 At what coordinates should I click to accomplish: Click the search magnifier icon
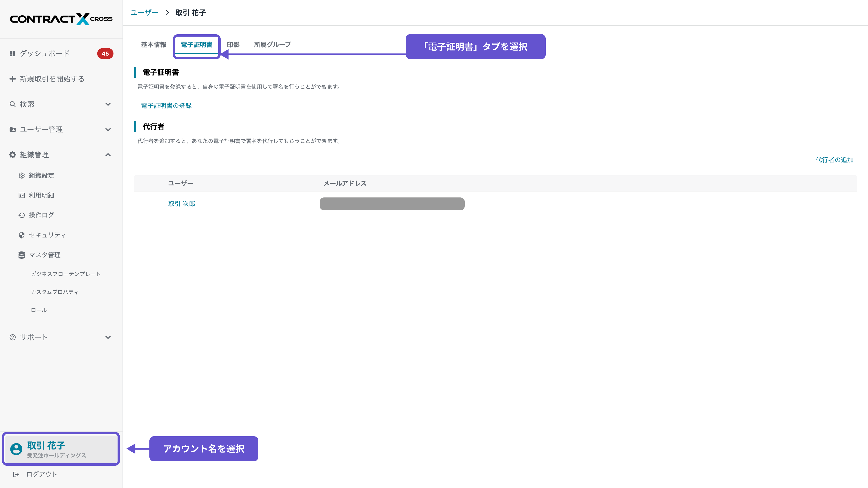pyautogui.click(x=12, y=104)
